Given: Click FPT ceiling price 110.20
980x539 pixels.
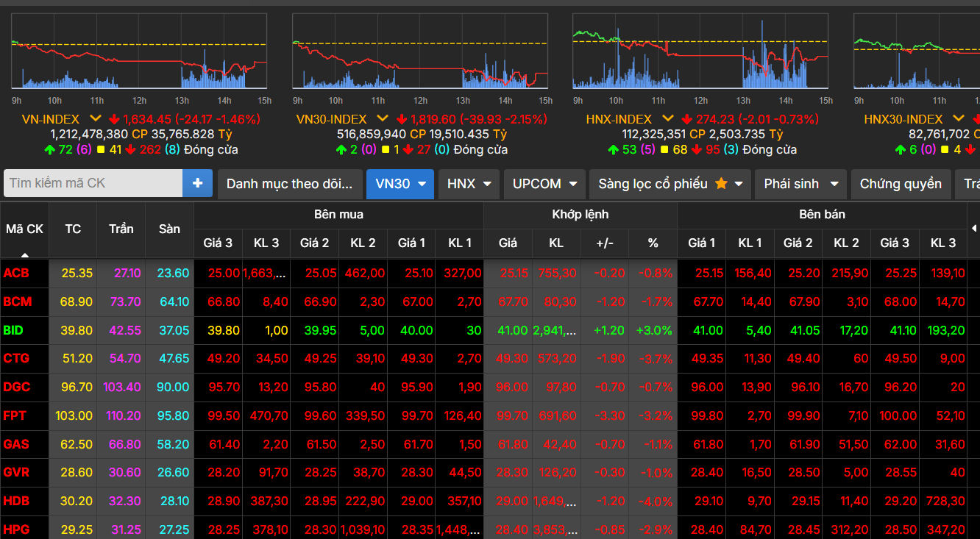Looking at the screenshot, I should [x=123, y=415].
